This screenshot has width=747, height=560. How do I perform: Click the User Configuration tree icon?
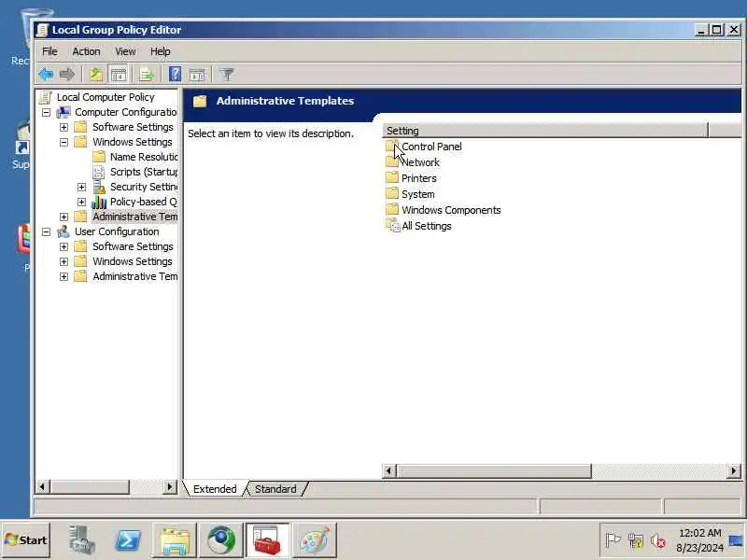(x=63, y=231)
